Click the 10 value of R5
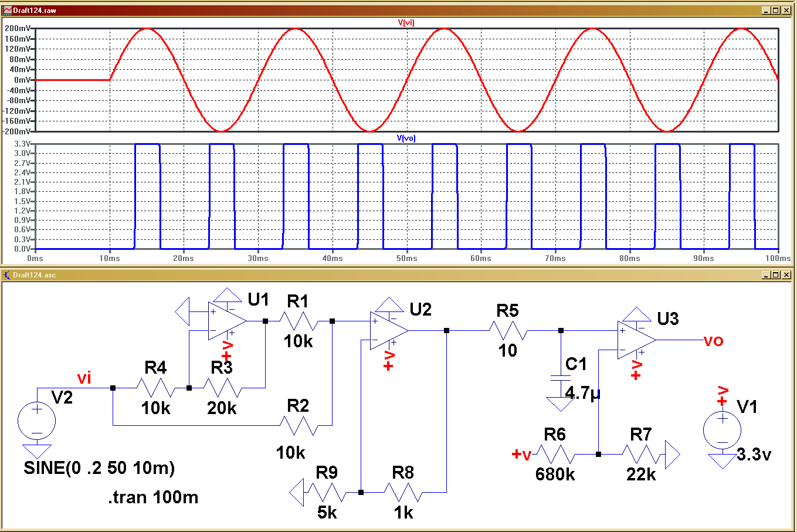 (x=508, y=351)
